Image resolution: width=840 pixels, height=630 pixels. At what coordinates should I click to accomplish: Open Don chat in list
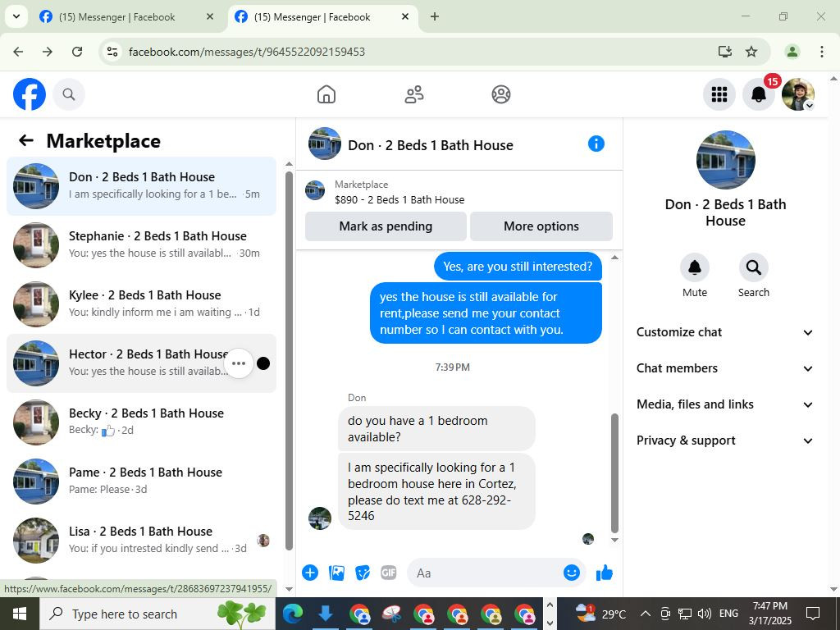point(141,186)
